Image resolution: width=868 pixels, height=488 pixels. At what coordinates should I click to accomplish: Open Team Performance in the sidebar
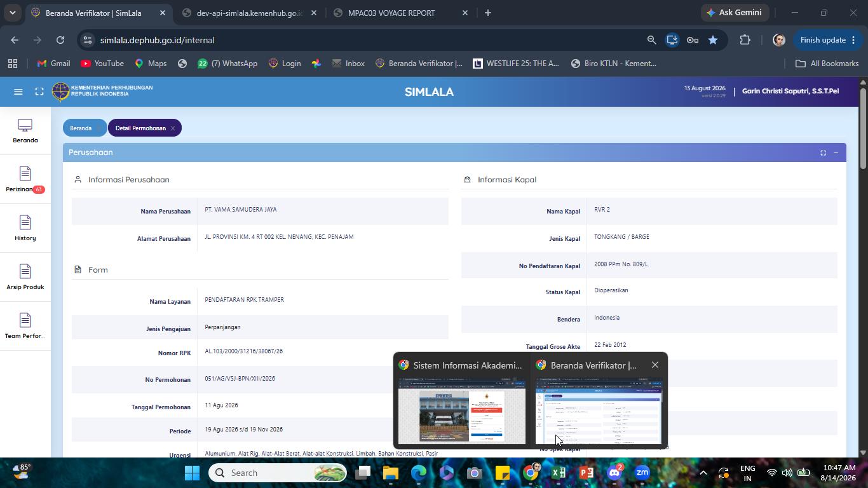pos(25,327)
